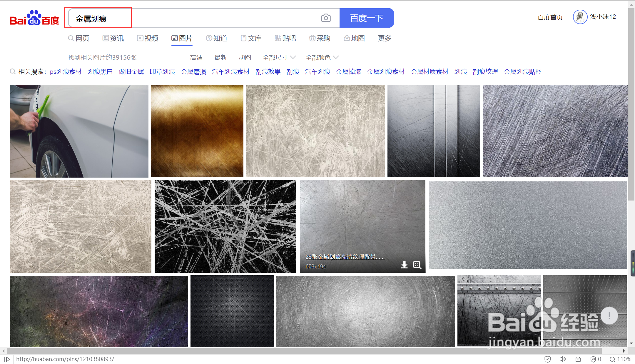This screenshot has height=364, width=635.
Task: Open related search 做旧金属
Action: pos(131,72)
